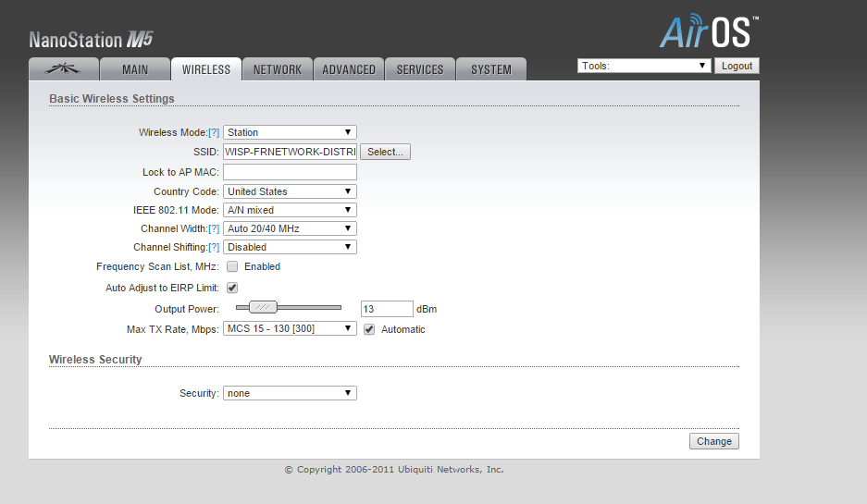The height and width of the screenshot is (504, 867).
Task: Select the WIRELESS tab
Action: (x=206, y=69)
